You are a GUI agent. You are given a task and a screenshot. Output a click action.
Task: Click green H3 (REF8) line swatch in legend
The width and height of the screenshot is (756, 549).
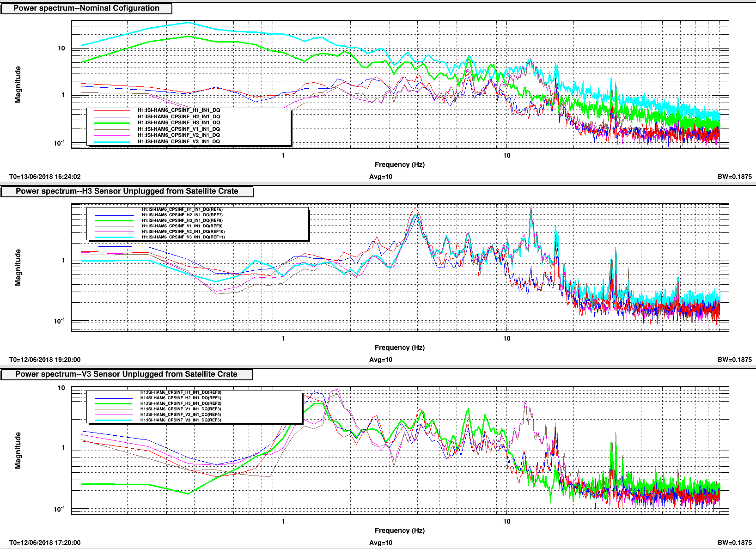pyautogui.click(x=114, y=221)
